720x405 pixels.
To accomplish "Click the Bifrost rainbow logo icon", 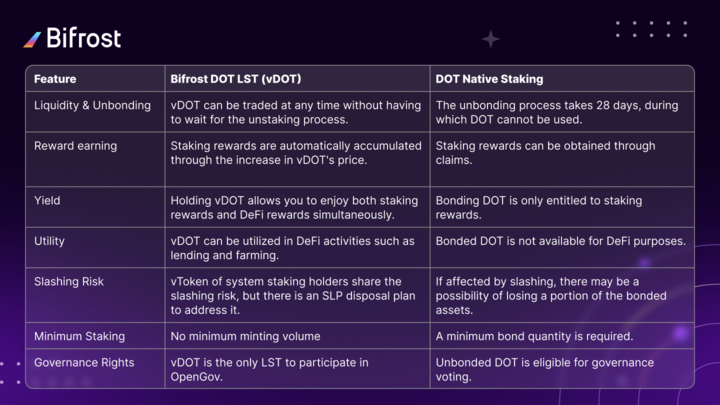I will [x=32, y=39].
